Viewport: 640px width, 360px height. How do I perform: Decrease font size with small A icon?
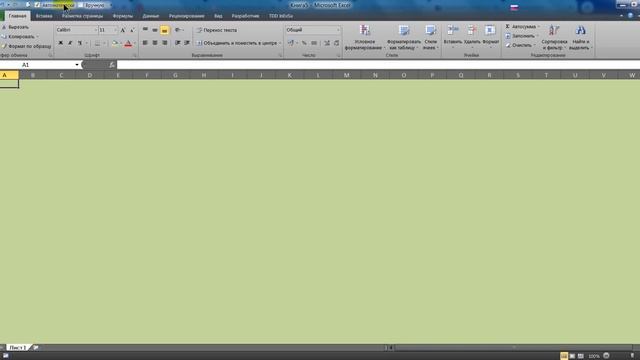[x=132, y=30]
